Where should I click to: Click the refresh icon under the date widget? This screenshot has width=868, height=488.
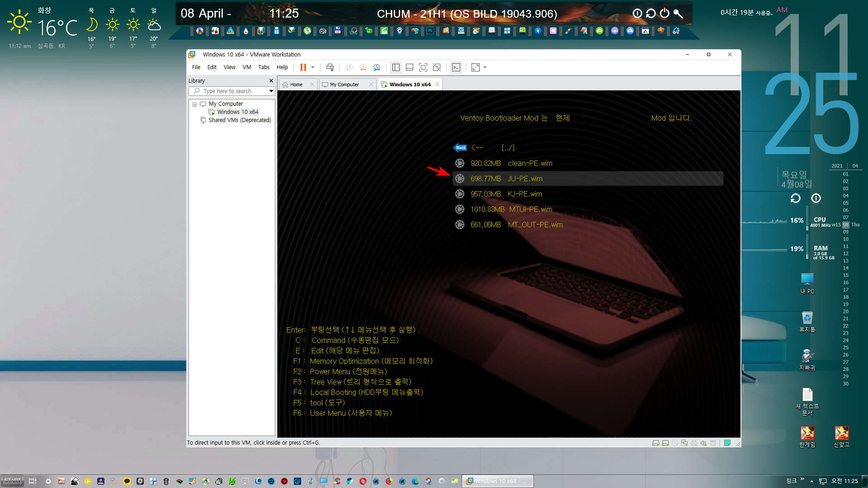[x=795, y=198]
